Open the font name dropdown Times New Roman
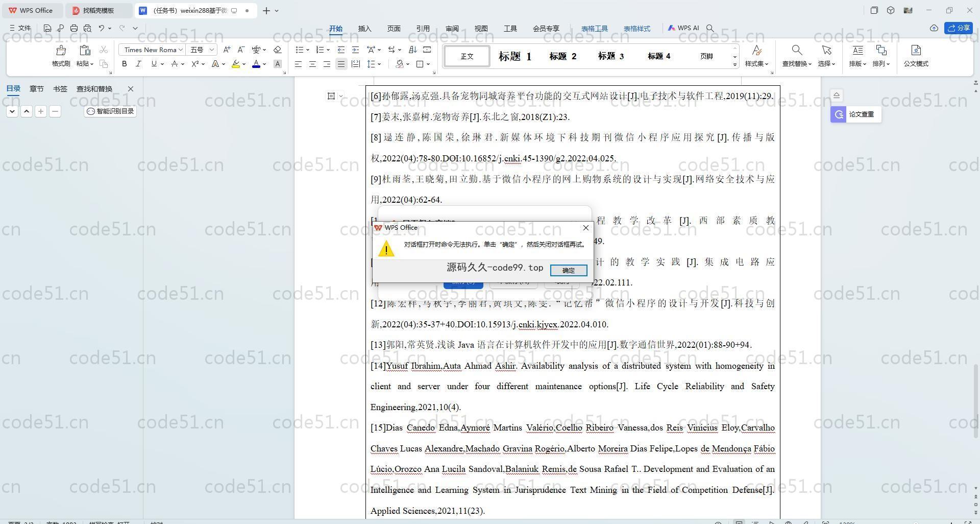 [181, 50]
